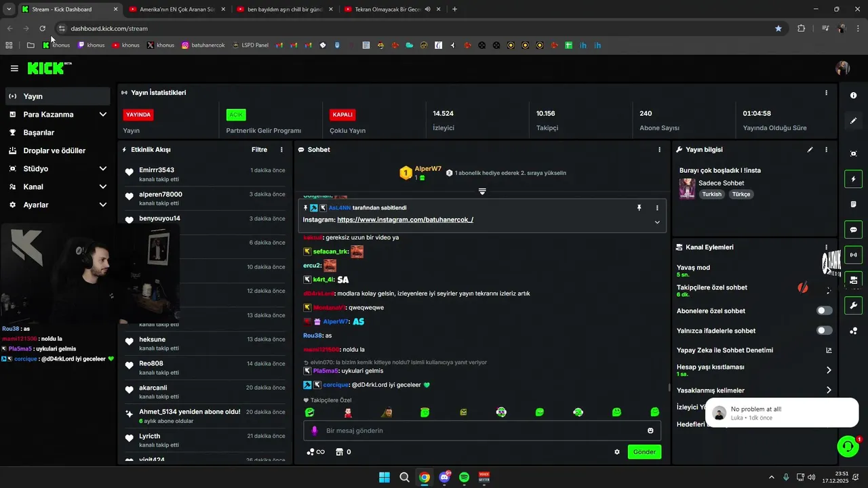Edit stream info with the Yayın bilgisi pencil
The image size is (868, 488).
click(810, 150)
